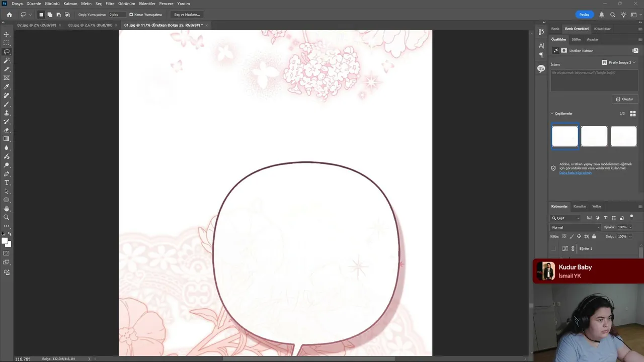Toggle the layer filter on/off switch
This screenshot has width=644, height=362.
pyautogui.click(x=631, y=217)
